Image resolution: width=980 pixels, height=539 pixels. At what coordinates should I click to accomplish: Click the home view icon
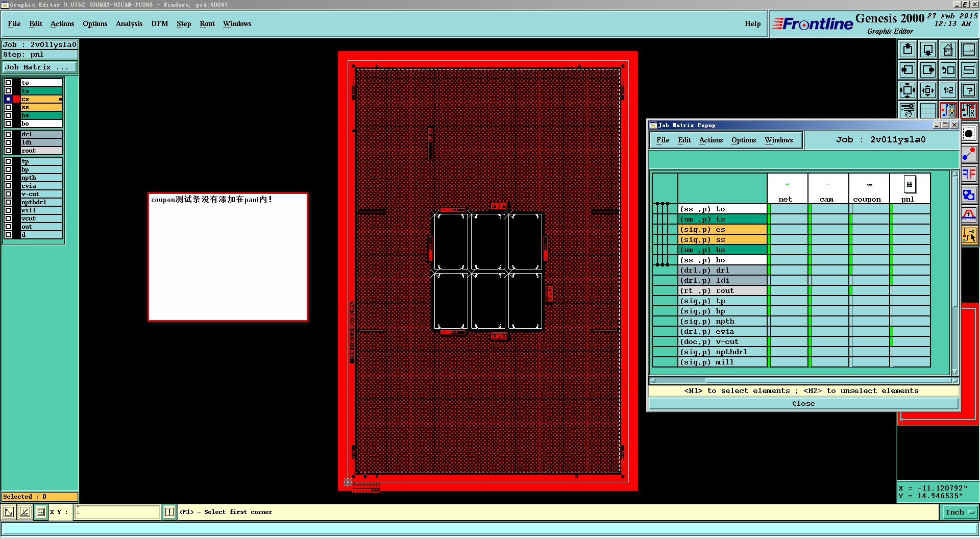pos(948,50)
